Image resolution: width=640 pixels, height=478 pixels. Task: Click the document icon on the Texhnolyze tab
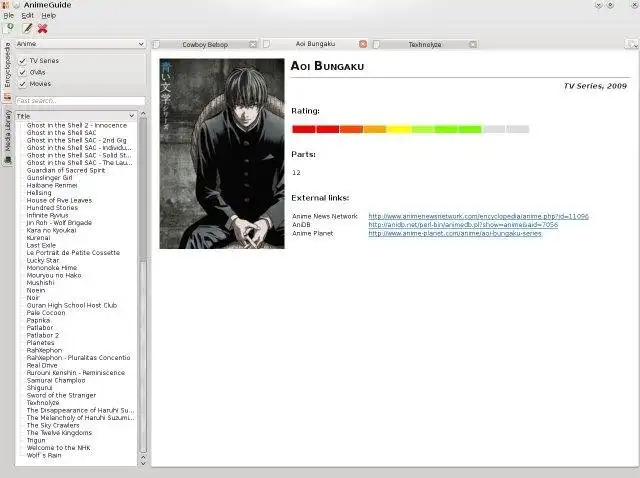coord(377,44)
